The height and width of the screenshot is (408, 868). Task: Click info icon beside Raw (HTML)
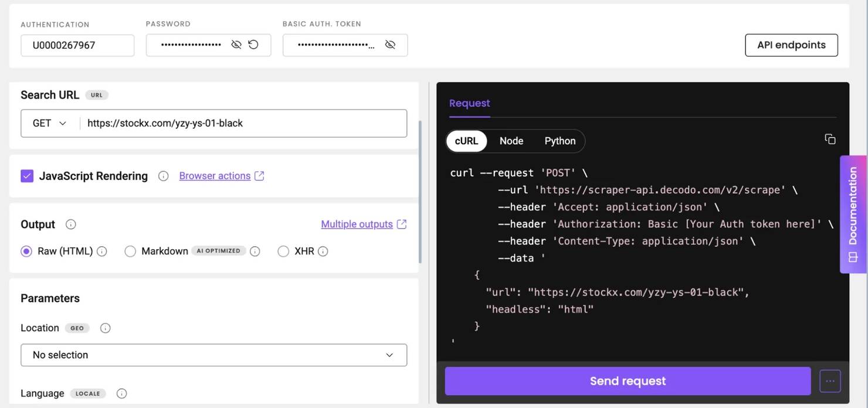(102, 251)
